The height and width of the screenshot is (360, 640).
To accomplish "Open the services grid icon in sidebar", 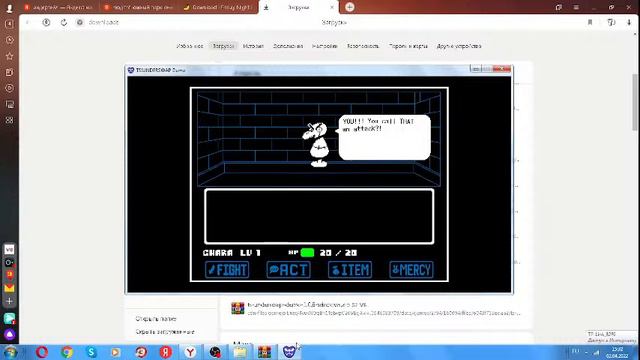I will coord(9,120).
